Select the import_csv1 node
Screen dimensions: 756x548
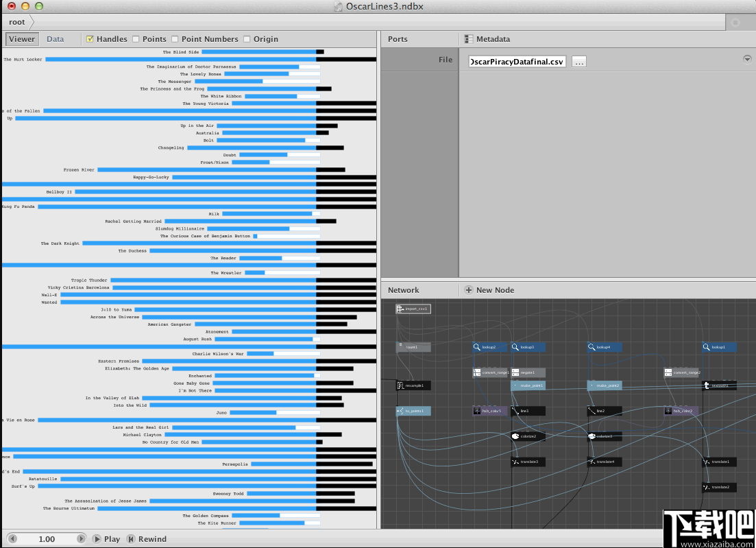click(x=413, y=309)
